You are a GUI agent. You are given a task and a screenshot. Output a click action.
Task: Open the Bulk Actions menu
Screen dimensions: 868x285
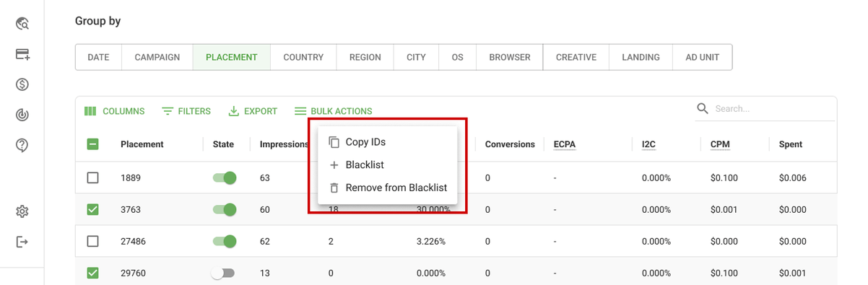pyautogui.click(x=334, y=111)
